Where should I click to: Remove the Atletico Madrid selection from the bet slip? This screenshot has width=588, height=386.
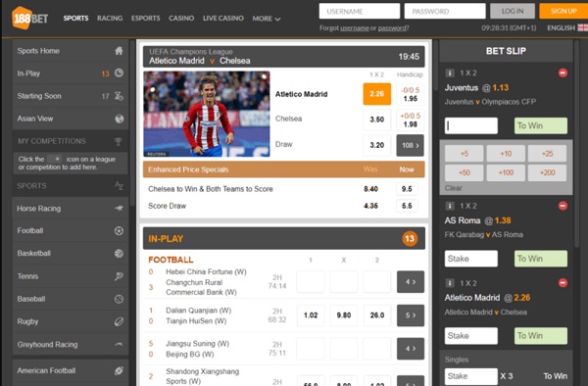coord(563,282)
